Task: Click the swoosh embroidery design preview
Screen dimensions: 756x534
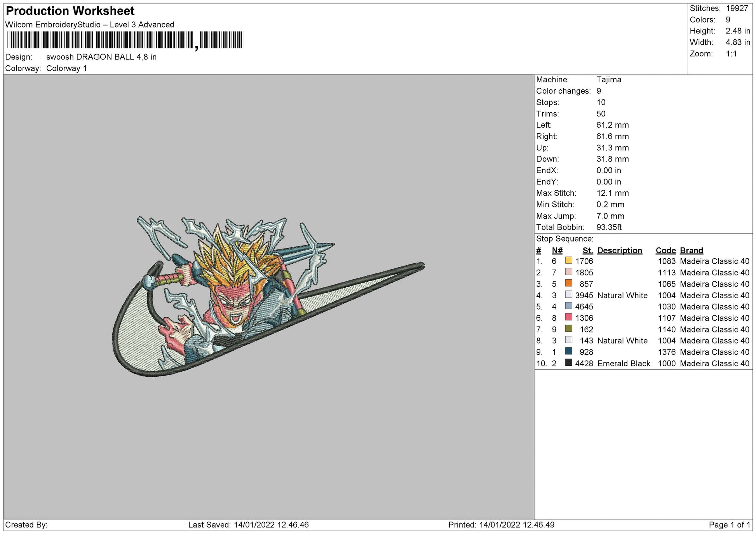Action: coord(268,297)
